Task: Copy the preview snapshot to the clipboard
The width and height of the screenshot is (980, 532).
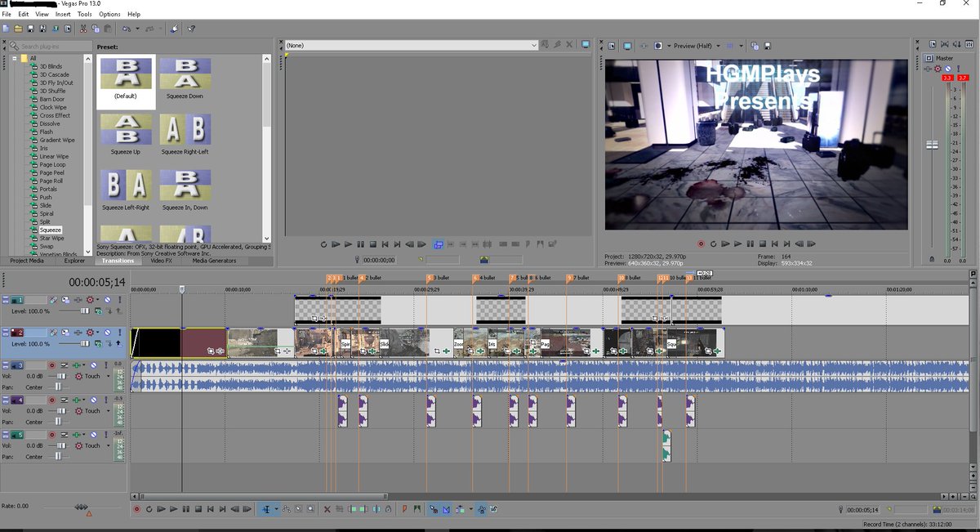Action: tap(755, 46)
